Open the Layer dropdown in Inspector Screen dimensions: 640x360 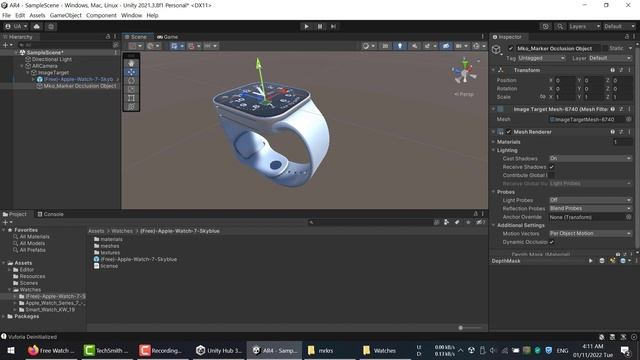(609, 58)
